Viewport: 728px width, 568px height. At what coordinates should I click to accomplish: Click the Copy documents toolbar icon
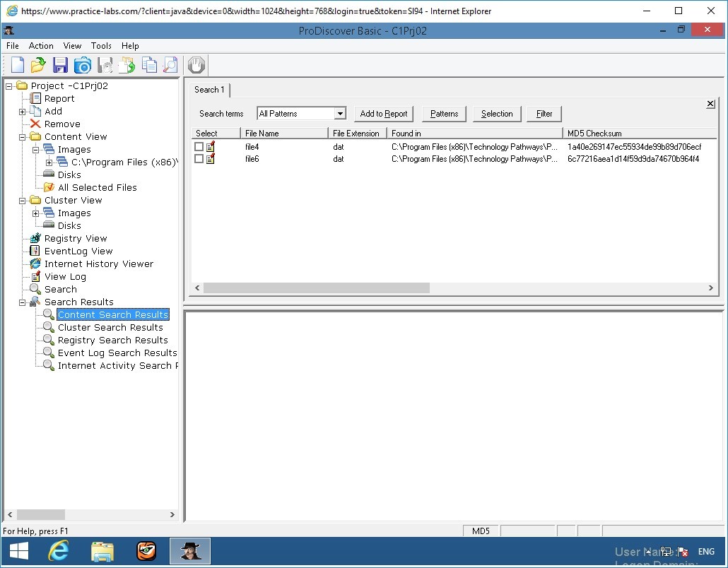click(149, 65)
